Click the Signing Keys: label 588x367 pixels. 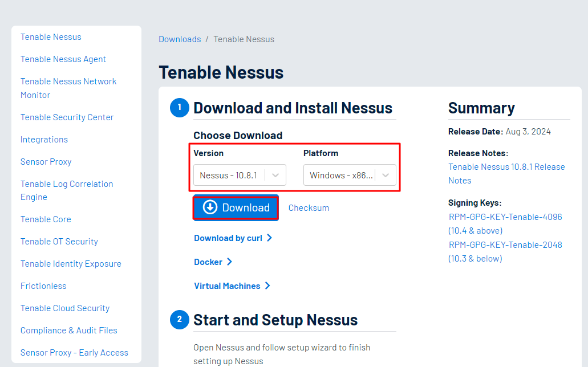tap(475, 203)
